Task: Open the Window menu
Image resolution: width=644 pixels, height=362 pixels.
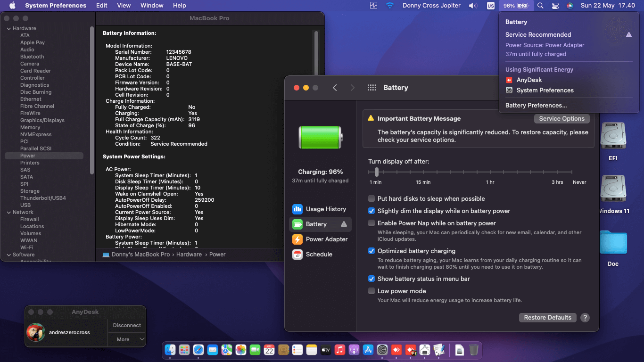Action: click(152, 6)
